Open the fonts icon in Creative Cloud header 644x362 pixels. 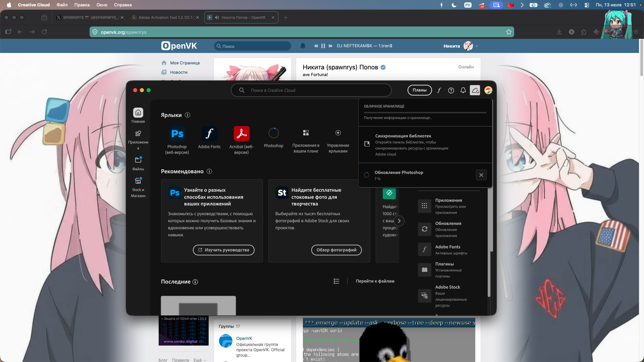439,90
